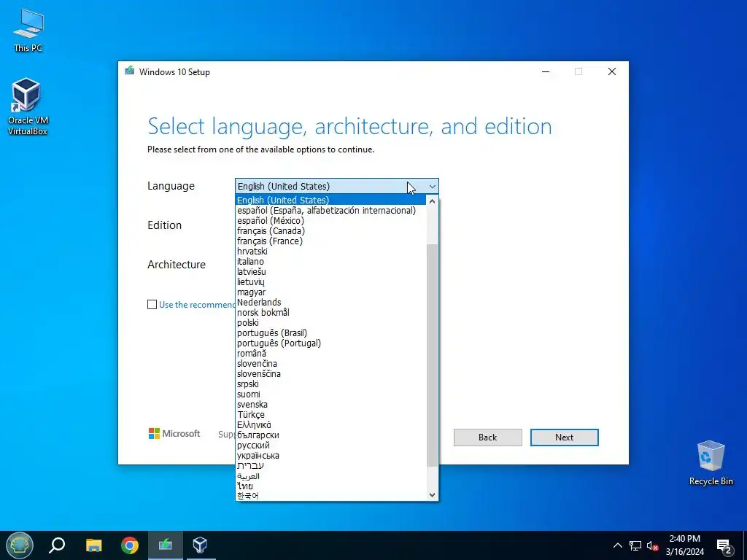The width and height of the screenshot is (747, 560).
Task: Select português (Brasil) option
Action: 331,332
